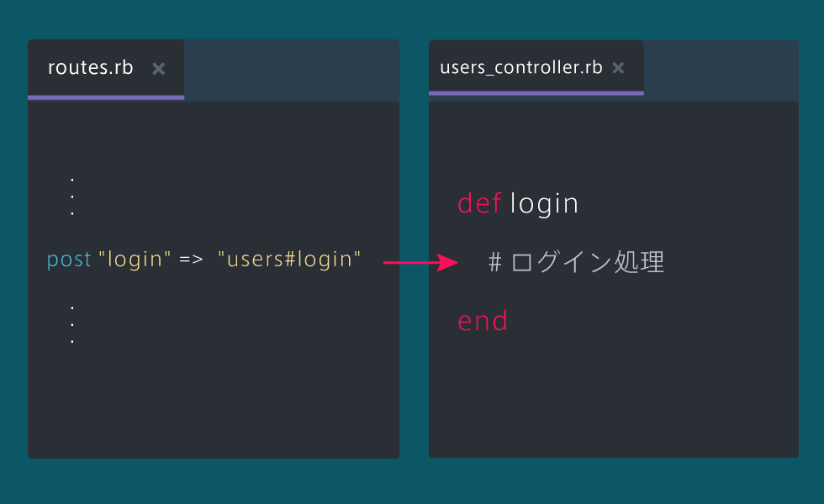
Task: Select the users_controller.rb tab
Action: [536, 67]
